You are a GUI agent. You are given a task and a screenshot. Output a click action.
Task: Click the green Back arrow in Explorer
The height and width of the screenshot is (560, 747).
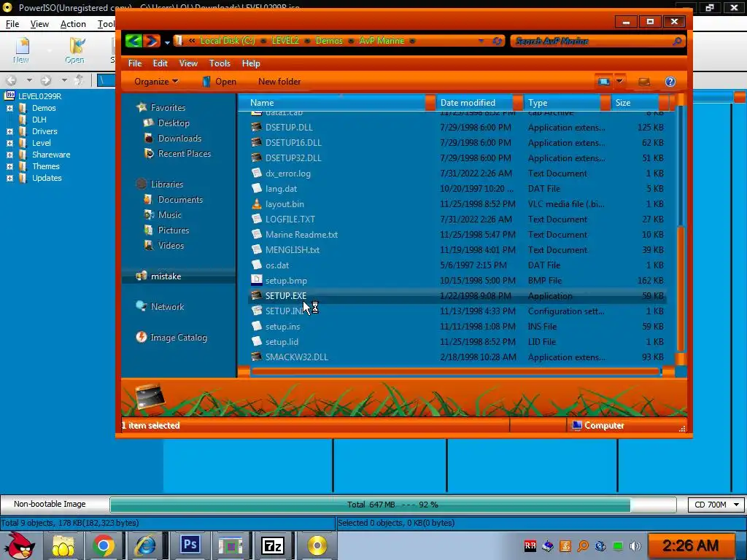point(134,41)
